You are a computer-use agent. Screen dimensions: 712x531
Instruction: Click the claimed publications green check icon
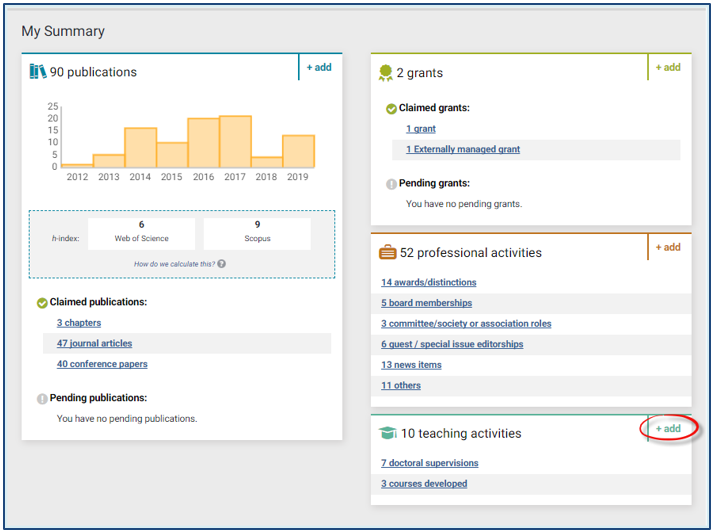[x=42, y=303]
